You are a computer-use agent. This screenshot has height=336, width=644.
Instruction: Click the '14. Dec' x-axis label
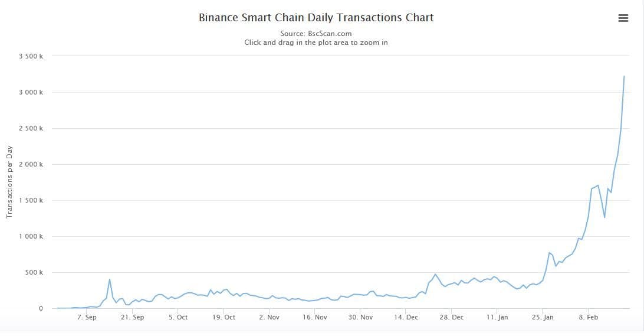[406, 317]
